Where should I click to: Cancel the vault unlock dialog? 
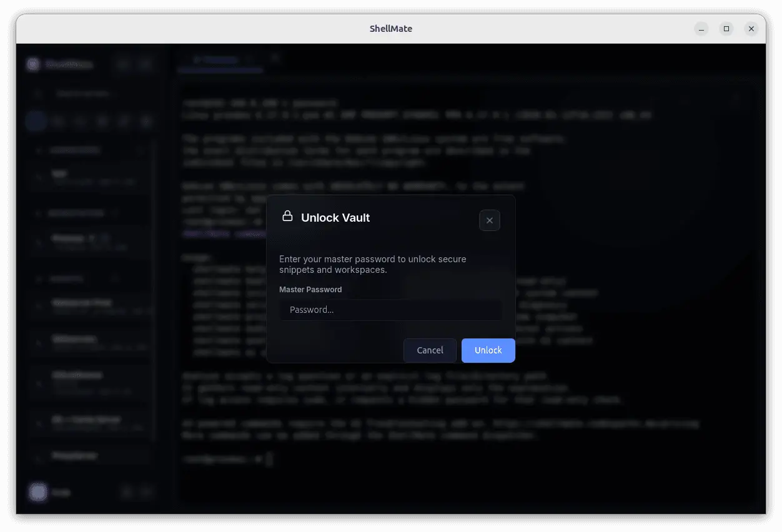(430, 350)
